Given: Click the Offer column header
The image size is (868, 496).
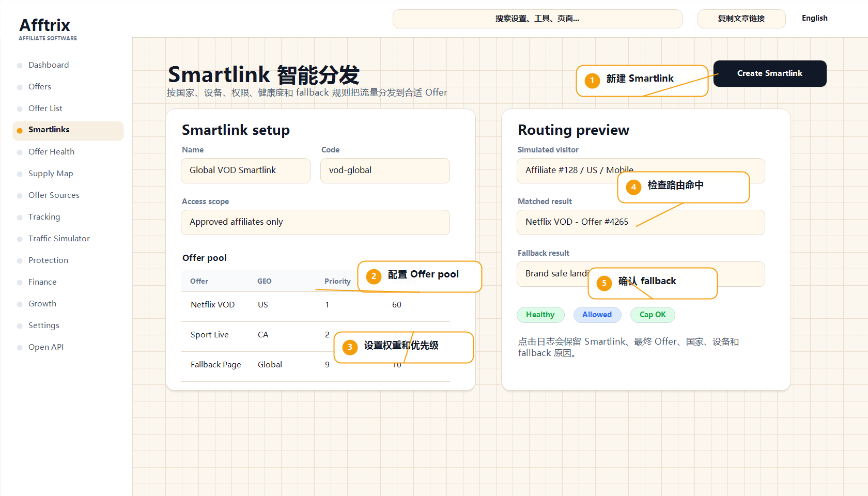Looking at the screenshot, I should tap(199, 282).
